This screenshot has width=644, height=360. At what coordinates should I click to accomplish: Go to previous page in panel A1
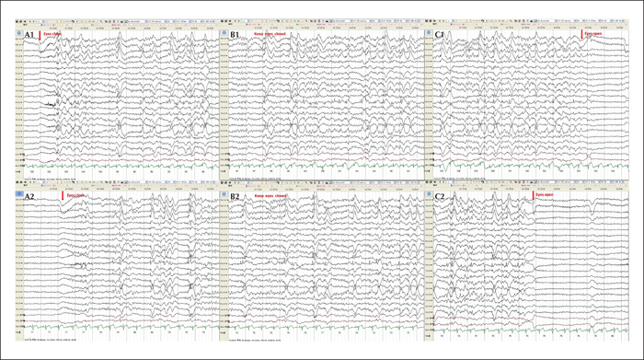point(30,21)
